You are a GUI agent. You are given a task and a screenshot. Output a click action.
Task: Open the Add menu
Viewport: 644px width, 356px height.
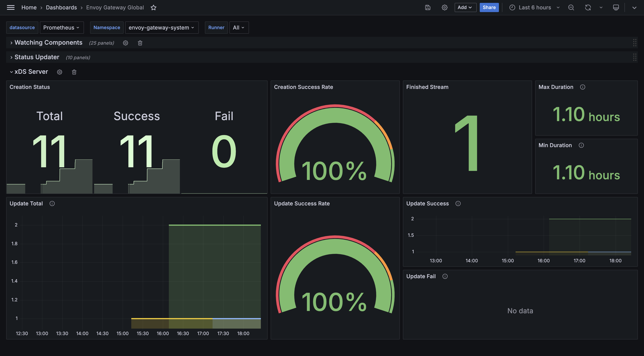point(465,7)
